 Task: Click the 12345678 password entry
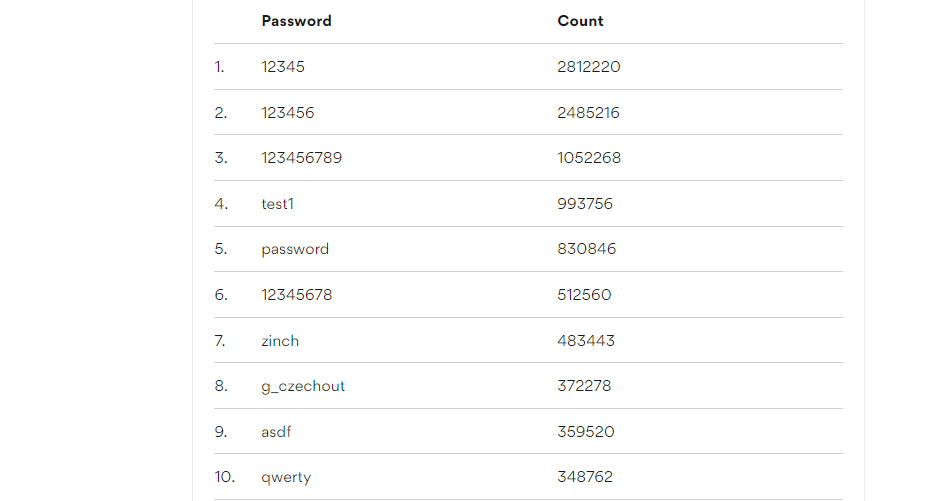297,295
